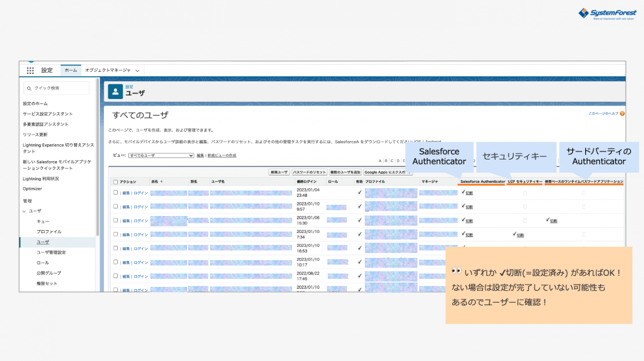The height and width of the screenshot is (361, 644).
Task: Switch to the ホーム tab
Action: click(x=71, y=70)
